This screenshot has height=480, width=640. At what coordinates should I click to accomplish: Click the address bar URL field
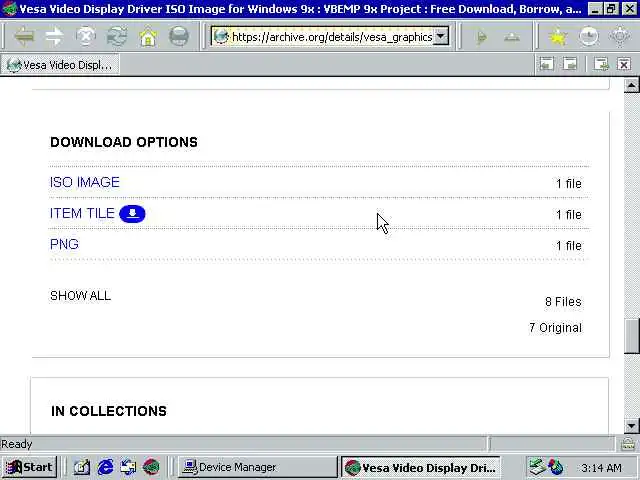tap(331, 37)
